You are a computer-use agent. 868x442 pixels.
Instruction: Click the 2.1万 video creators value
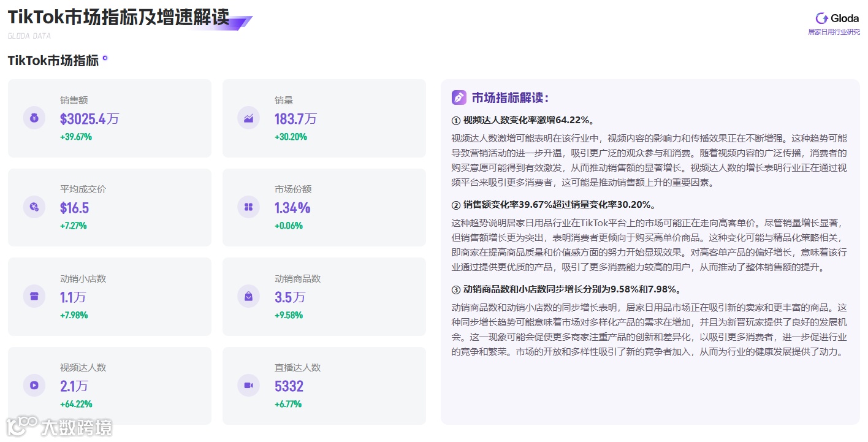74,386
